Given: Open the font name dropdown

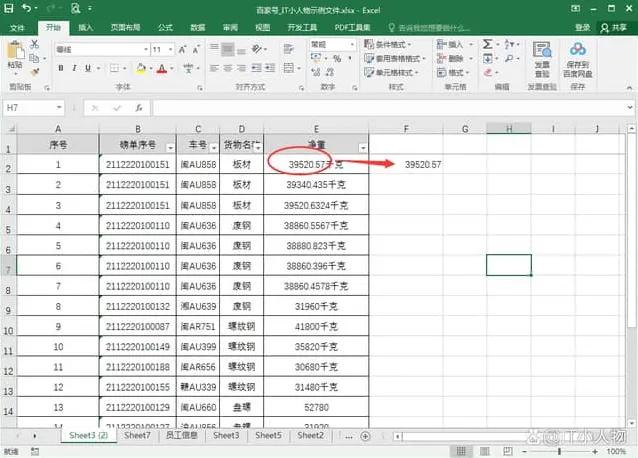Looking at the screenshot, I should (146, 50).
